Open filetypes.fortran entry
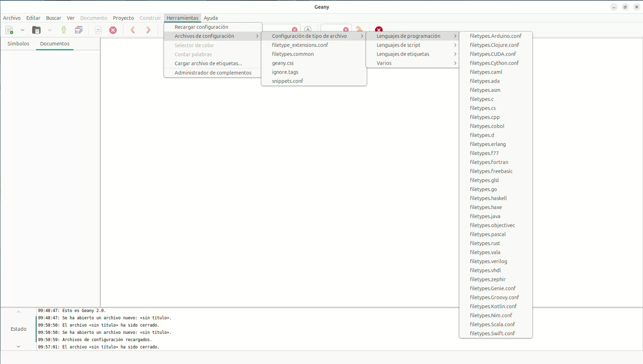 (496, 162)
